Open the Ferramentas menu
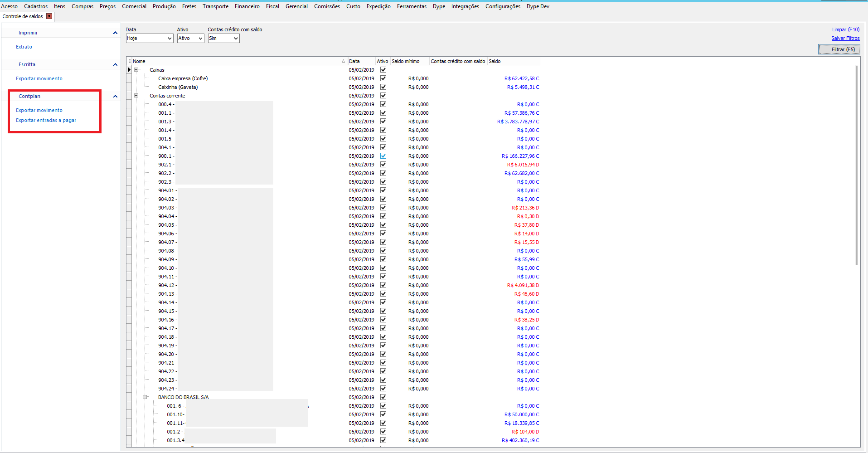Screen dimensions: 868x453 click(412, 6)
